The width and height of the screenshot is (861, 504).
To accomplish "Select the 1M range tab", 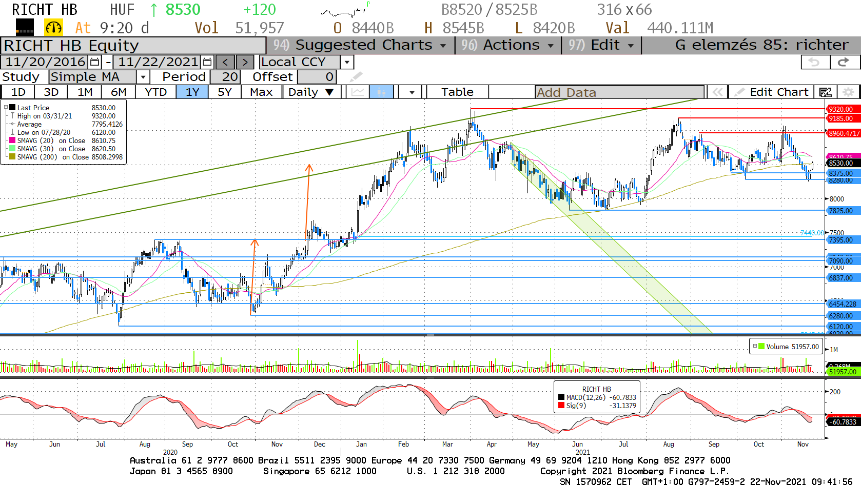I will point(85,92).
